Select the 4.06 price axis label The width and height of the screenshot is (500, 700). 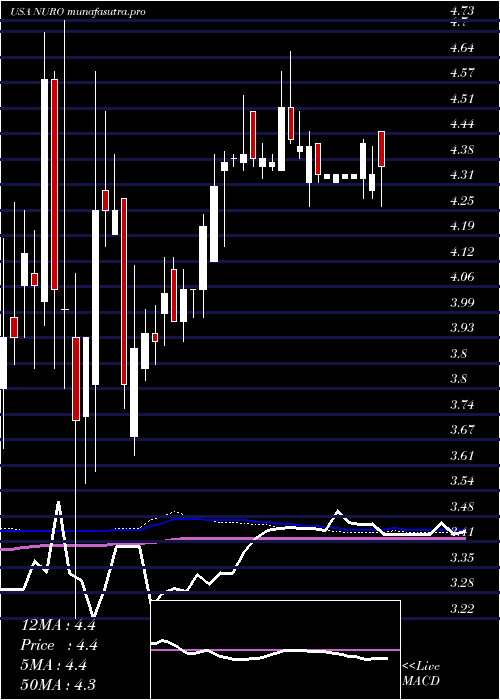pyautogui.click(x=461, y=277)
